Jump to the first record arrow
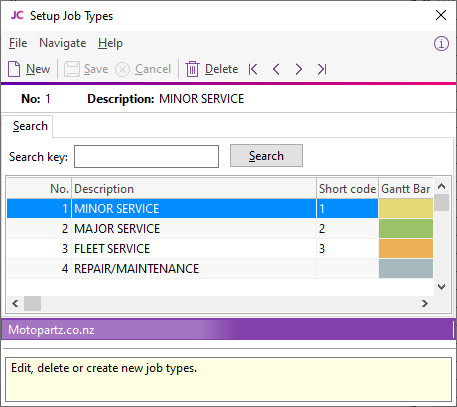The height and width of the screenshot is (407, 457). [253, 69]
